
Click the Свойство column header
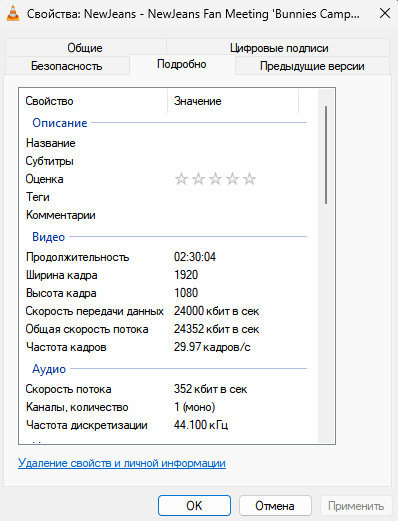[x=93, y=101]
